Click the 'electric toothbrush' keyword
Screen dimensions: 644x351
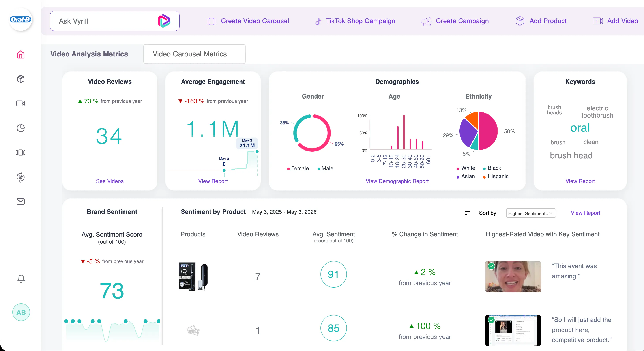pyautogui.click(x=597, y=112)
